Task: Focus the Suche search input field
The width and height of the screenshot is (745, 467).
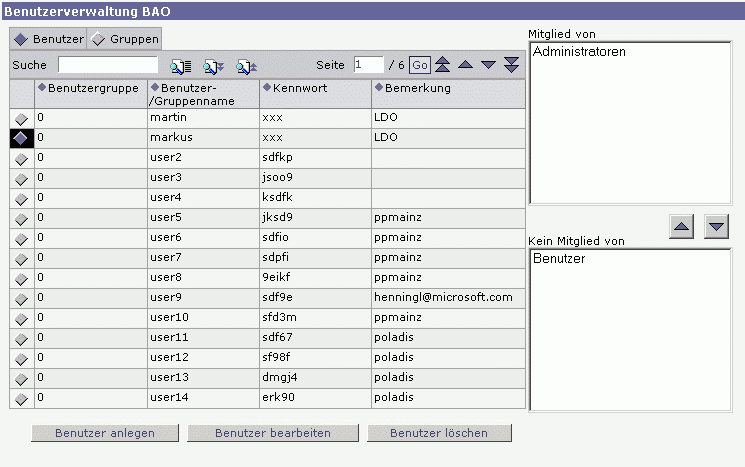Action: [x=108, y=65]
